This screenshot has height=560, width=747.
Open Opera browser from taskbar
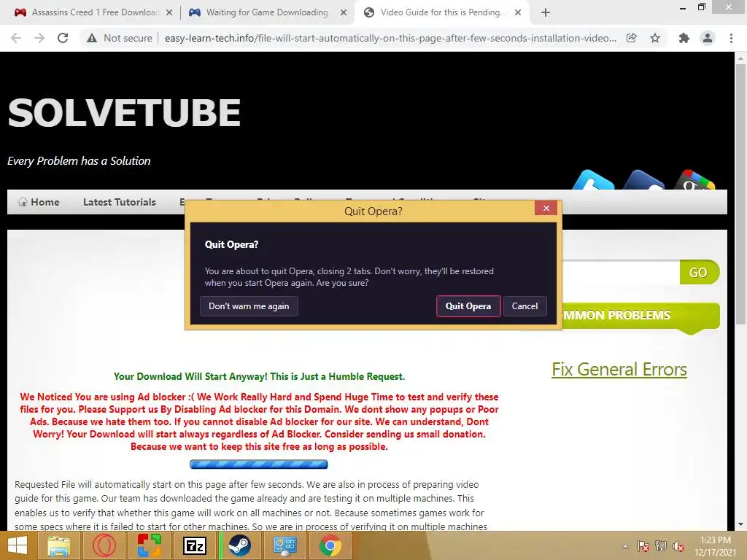104,545
